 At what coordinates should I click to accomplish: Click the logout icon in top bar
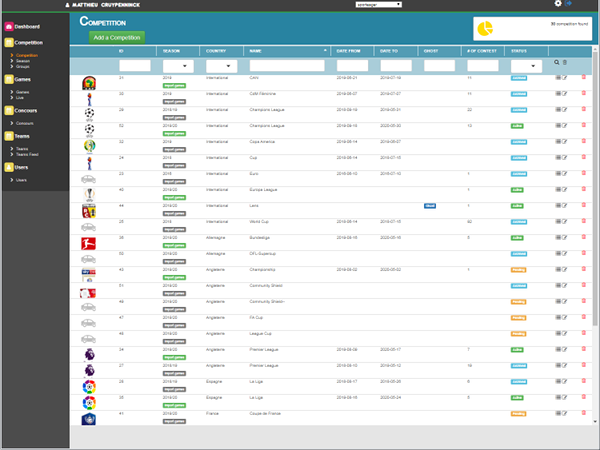[569, 4]
